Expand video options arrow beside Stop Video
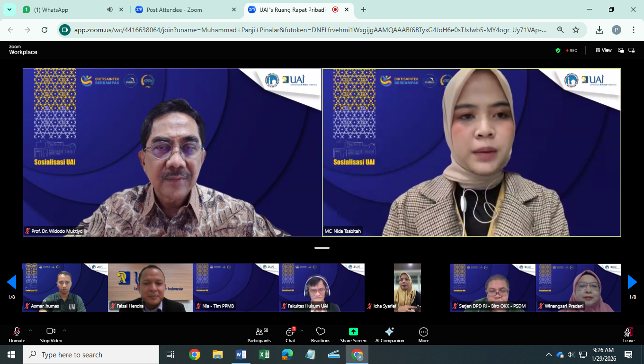 [64, 330]
